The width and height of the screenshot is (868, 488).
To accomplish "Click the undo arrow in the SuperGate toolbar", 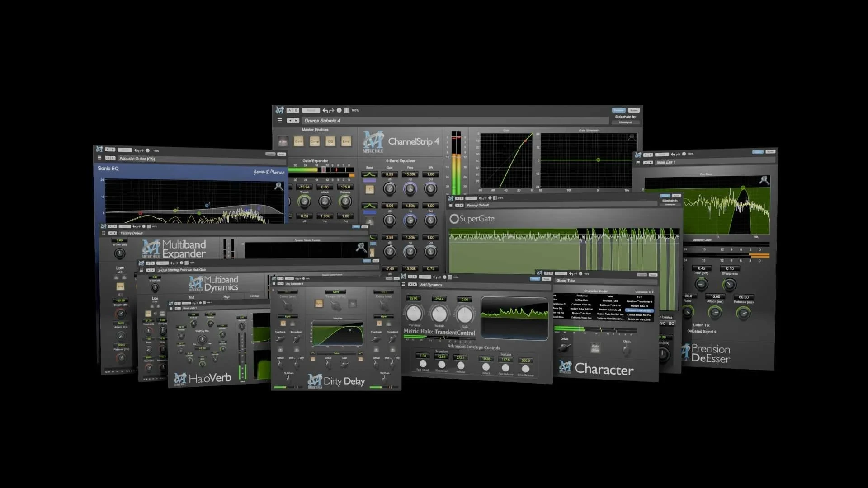I will (x=481, y=198).
